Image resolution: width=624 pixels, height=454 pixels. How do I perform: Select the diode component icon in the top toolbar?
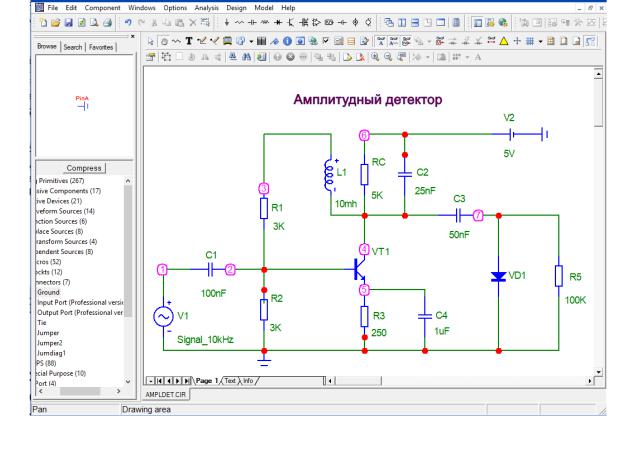pyautogui.click(x=278, y=23)
